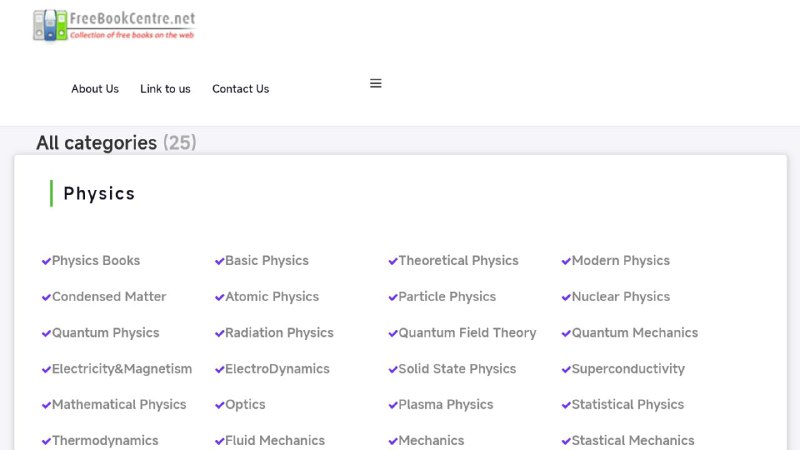
Task: Browse the Condensed Matter books link
Action: tap(109, 297)
